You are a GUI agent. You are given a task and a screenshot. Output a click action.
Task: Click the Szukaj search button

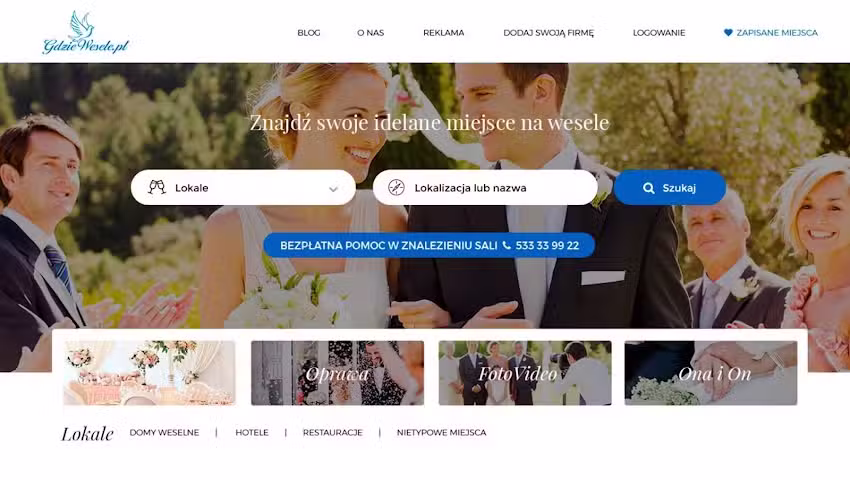point(669,188)
